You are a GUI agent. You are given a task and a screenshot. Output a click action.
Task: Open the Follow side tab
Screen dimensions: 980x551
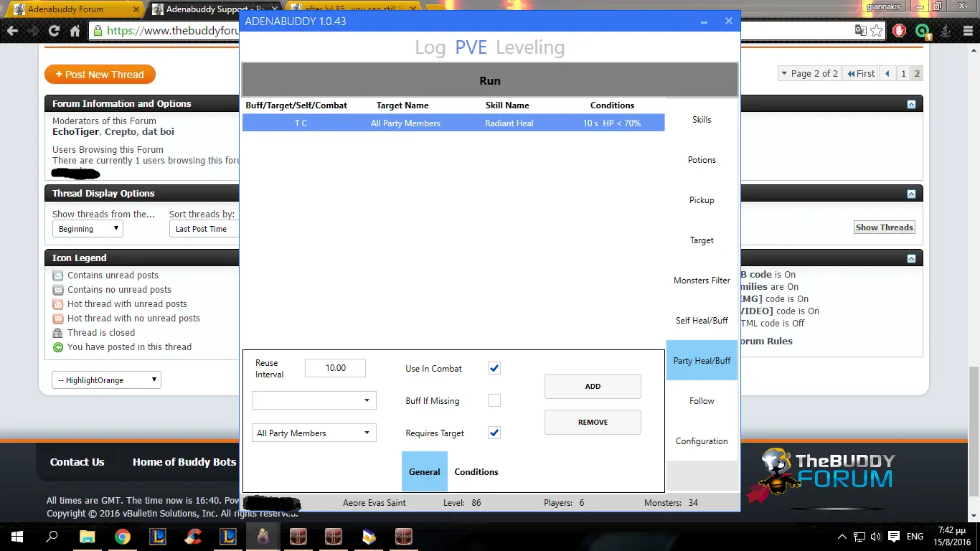(702, 400)
